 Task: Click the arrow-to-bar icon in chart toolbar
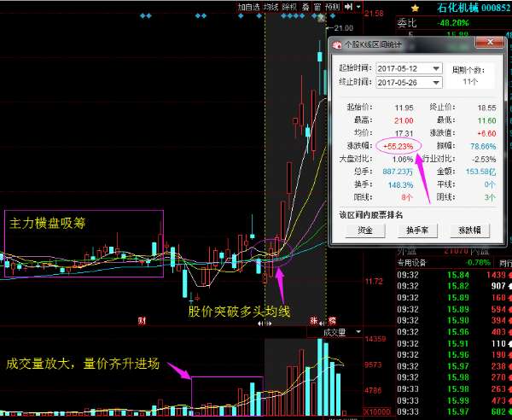click(x=350, y=7)
